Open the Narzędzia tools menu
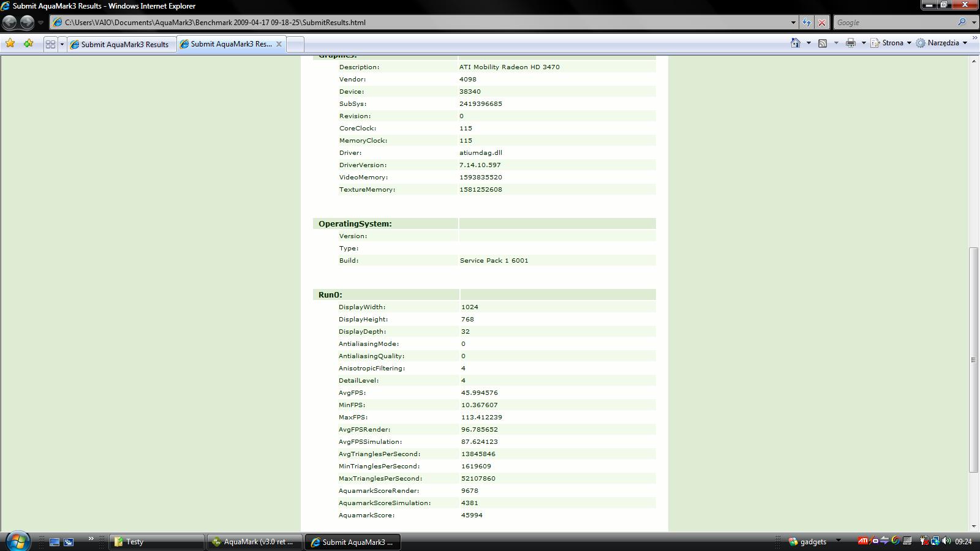The width and height of the screenshot is (980, 551). point(941,43)
